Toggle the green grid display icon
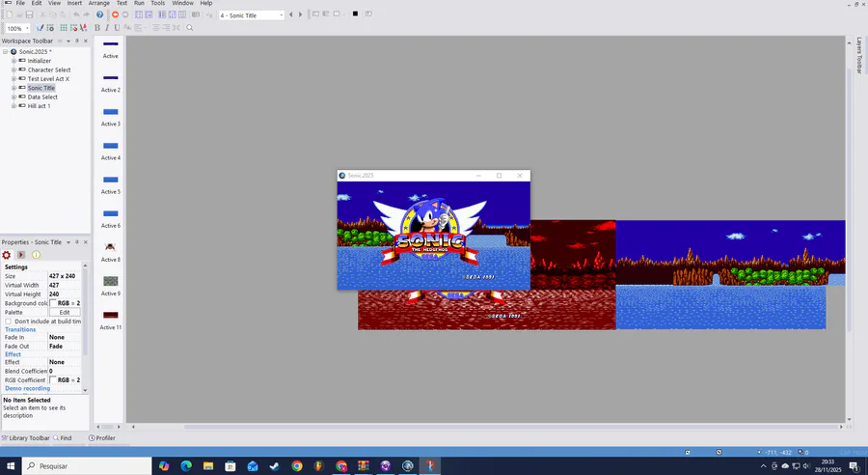This screenshot has height=475, width=868. 64,28
